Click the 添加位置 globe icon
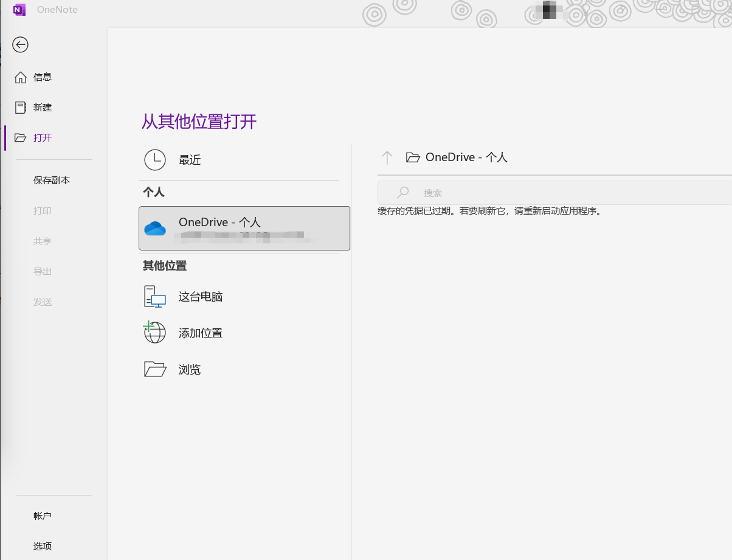The width and height of the screenshot is (732, 560). tap(155, 333)
